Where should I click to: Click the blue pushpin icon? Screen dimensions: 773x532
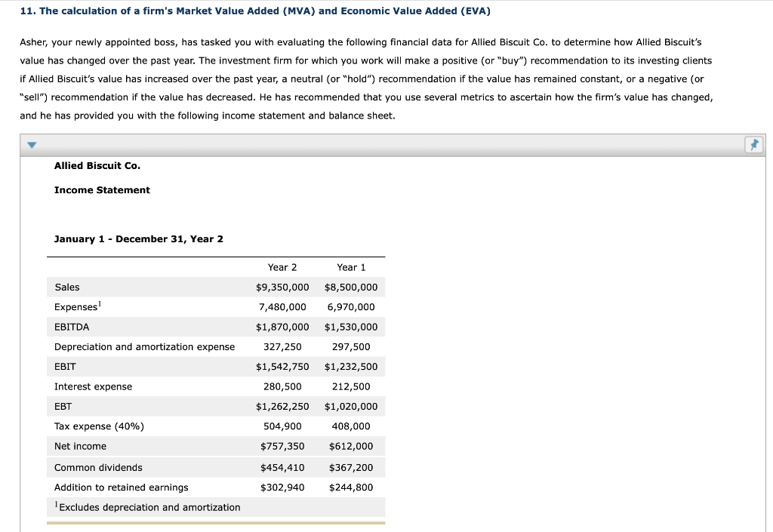753,144
